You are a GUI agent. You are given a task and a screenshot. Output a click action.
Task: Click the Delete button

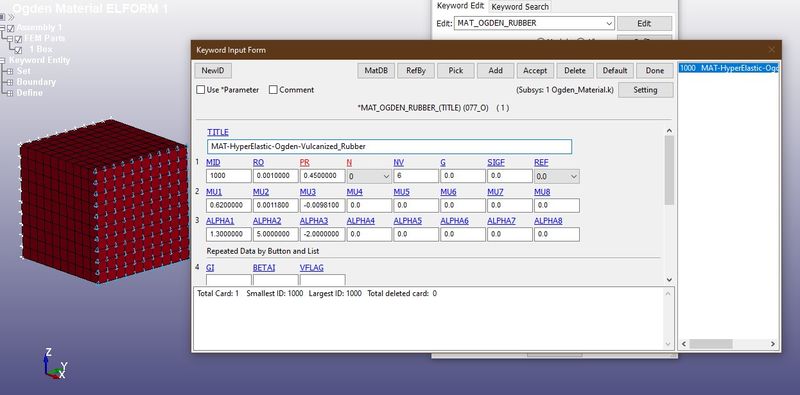(x=575, y=70)
